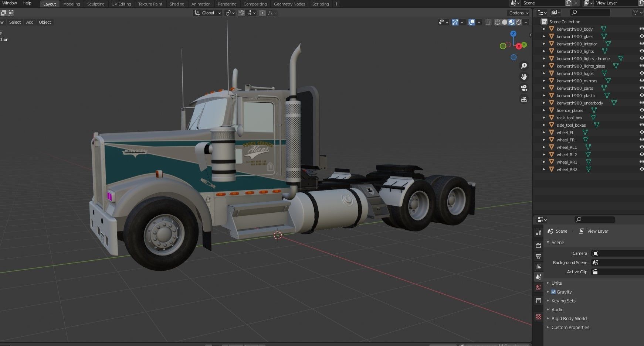The width and height of the screenshot is (644, 346).
Task: Select material preview viewport shading
Action: (x=512, y=23)
